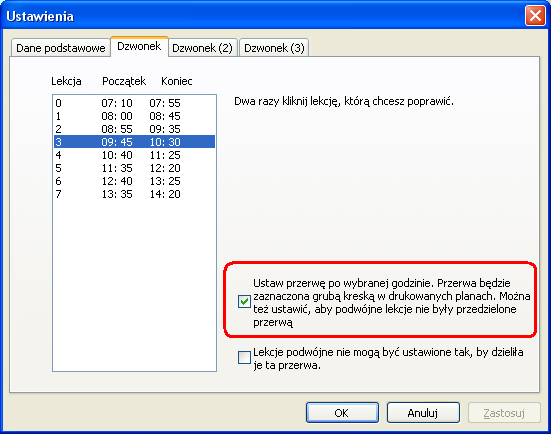Open the Dzwonek (2) tab
Viewport: 551px width, 434px height.
pos(203,47)
